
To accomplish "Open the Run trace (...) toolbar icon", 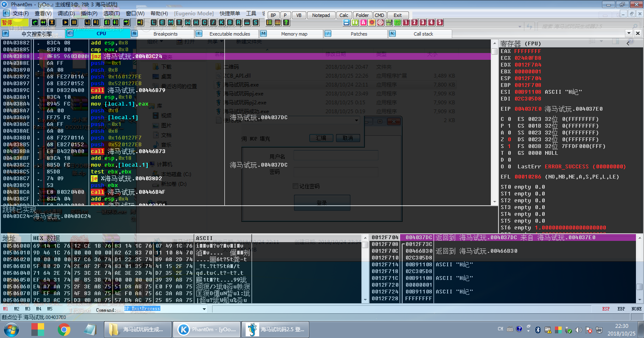I will click(247, 22).
